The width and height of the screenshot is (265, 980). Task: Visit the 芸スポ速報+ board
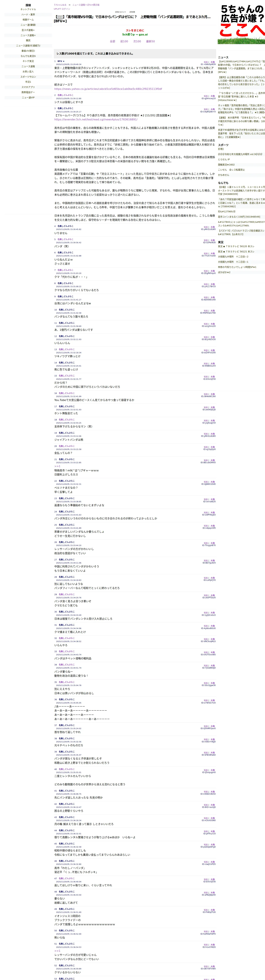[x=28, y=30]
